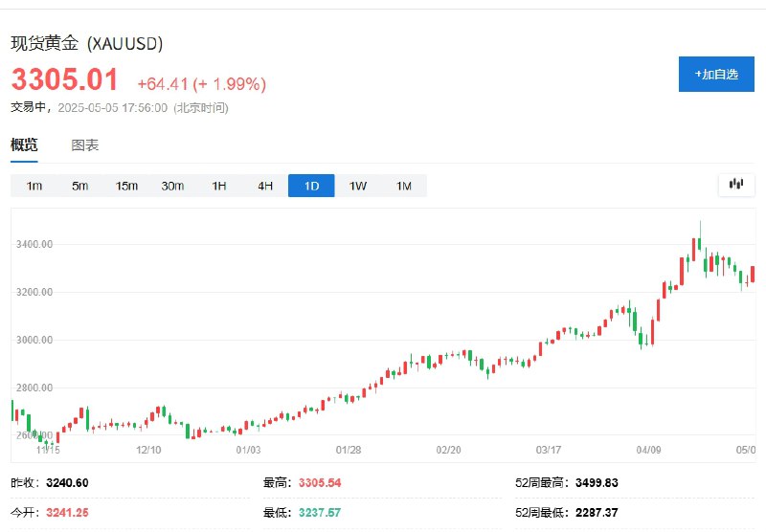Select the 30m timeframe
766x532 pixels.
[172, 186]
